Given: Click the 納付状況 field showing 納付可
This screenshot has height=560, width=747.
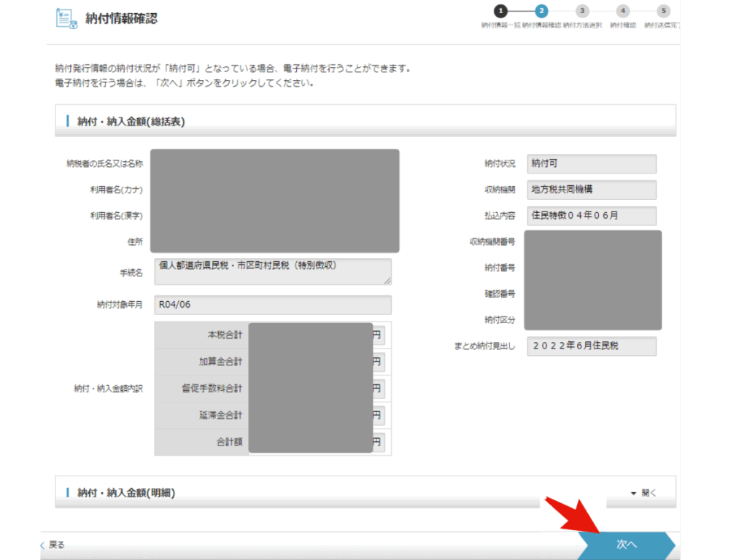Looking at the screenshot, I should tap(591, 164).
